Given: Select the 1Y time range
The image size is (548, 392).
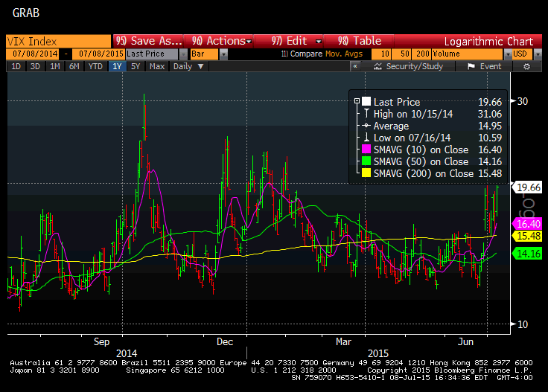Looking at the screenshot, I should tap(117, 66).
